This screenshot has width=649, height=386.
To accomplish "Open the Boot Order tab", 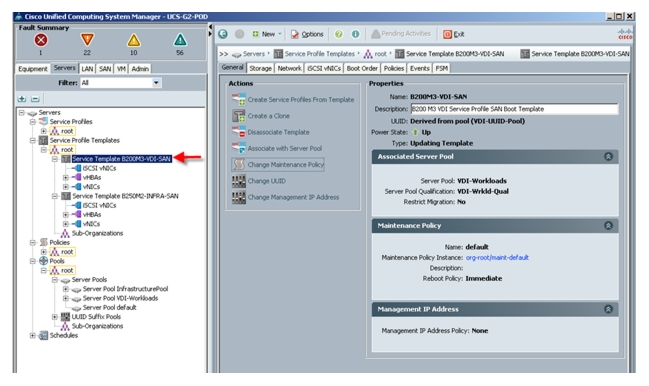I will (x=362, y=68).
